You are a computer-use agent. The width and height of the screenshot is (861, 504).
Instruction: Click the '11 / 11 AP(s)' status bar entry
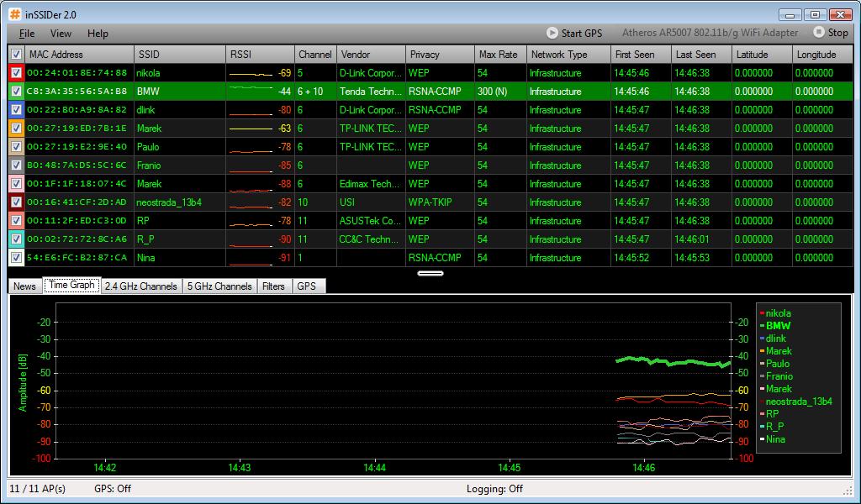[37, 489]
